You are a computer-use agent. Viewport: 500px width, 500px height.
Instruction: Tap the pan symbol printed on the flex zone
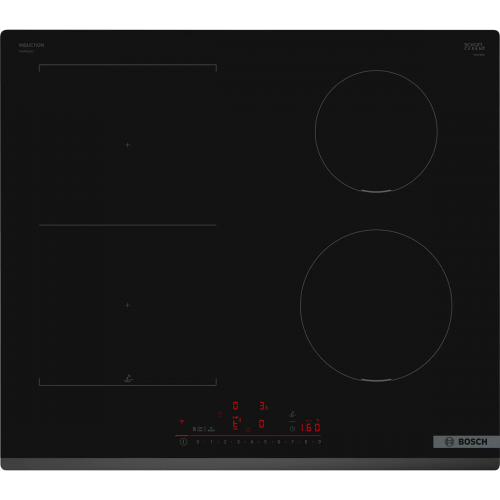click(128, 379)
